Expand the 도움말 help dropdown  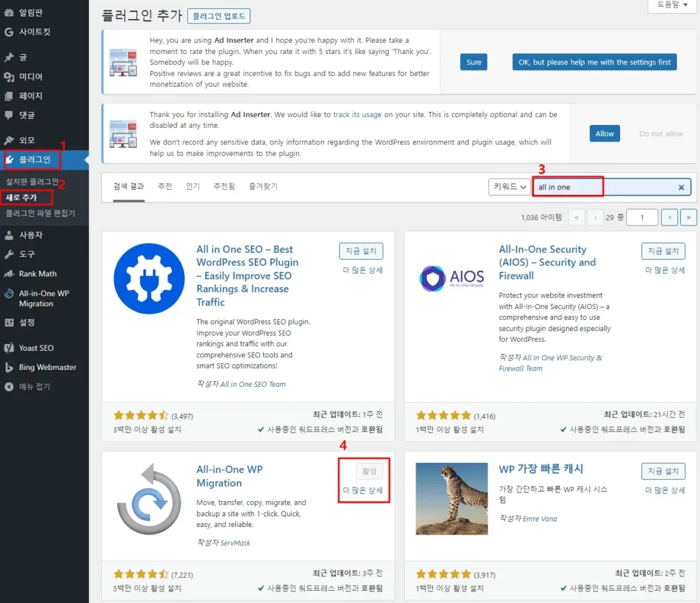click(x=673, y=5)
